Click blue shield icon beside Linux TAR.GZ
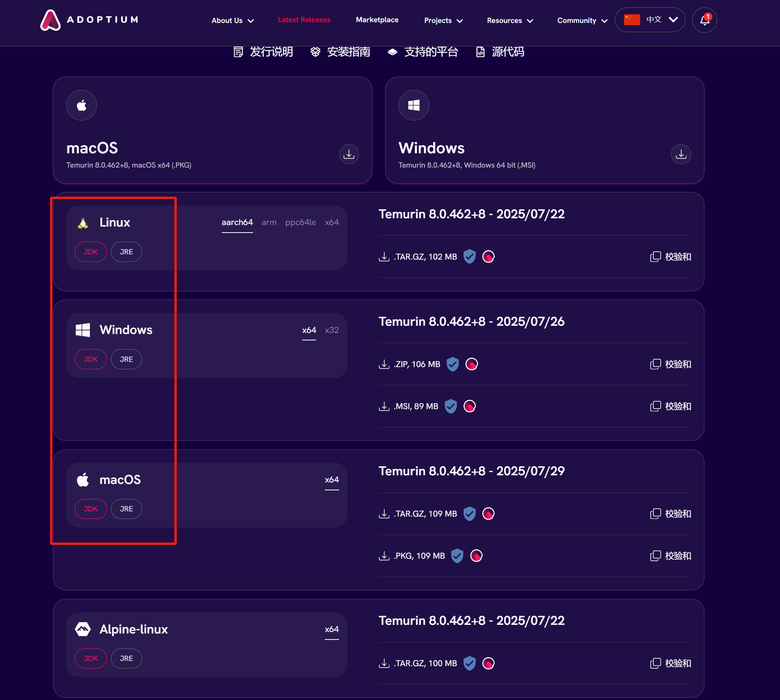The height and width of the screenshot is (700, 780). (x=470, y=257)
